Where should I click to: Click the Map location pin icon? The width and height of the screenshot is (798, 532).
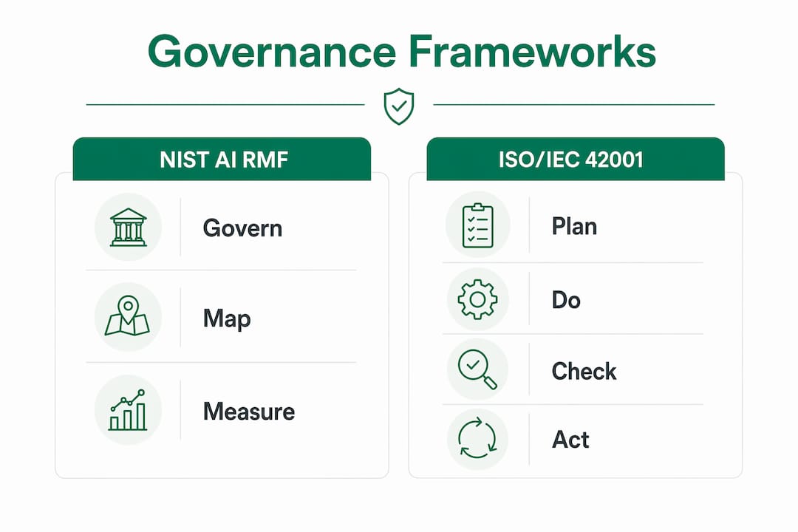(x=127, y=316)
